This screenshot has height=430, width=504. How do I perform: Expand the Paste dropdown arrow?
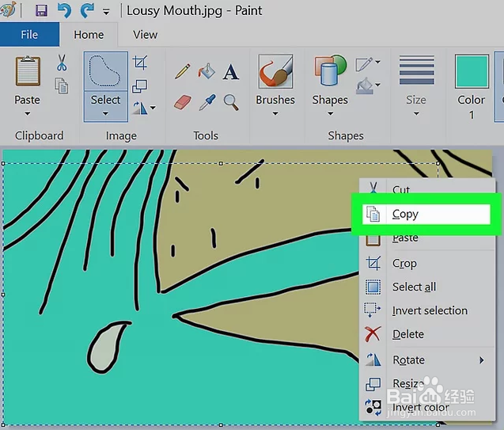click(x=28, y=113)
